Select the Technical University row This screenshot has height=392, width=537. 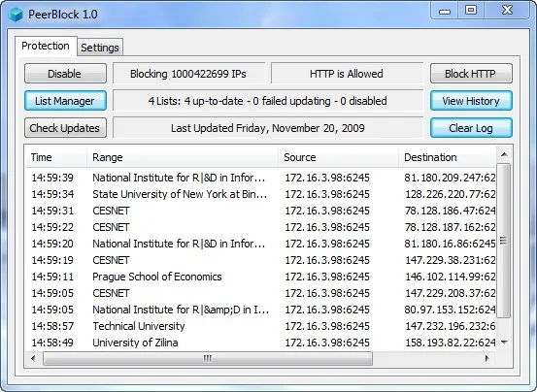tap(260, 326)
